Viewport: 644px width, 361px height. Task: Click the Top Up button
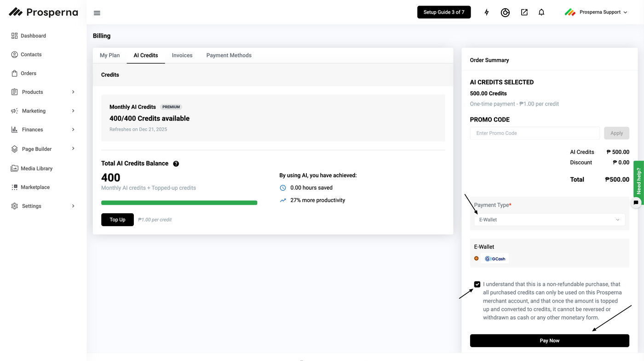click(x=117, y=220)
